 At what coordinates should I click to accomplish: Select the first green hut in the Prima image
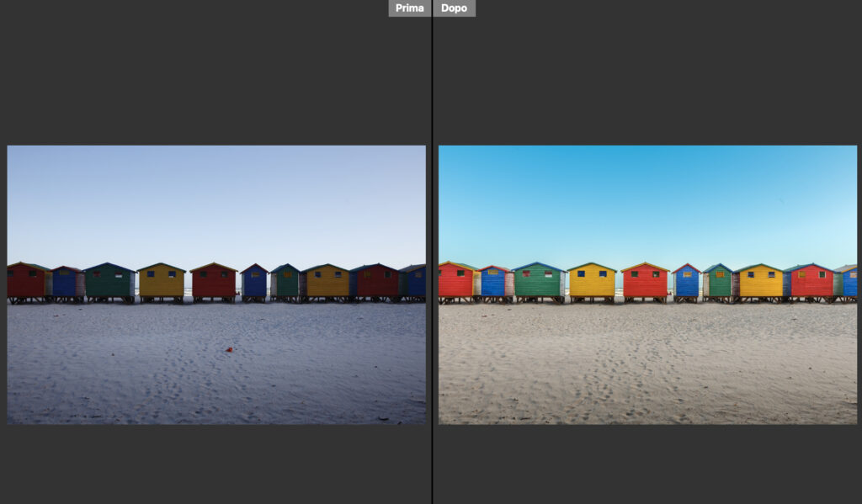pos(107,282)
